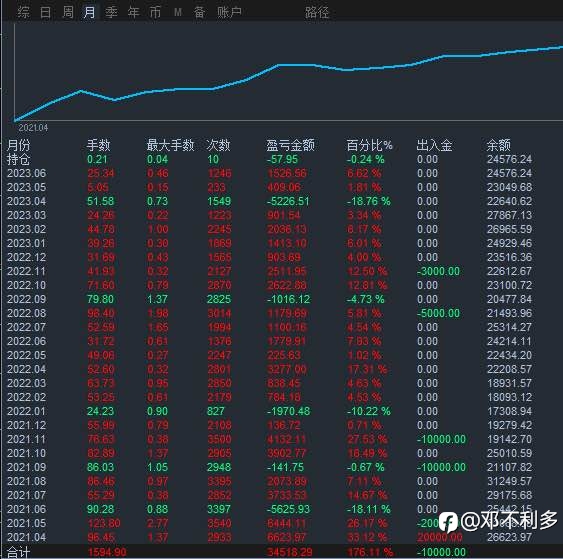Image resolution: width=563 pixels, height=559 pixels.
Task: Select the 持仓 row label
Action: coord(19,159)
